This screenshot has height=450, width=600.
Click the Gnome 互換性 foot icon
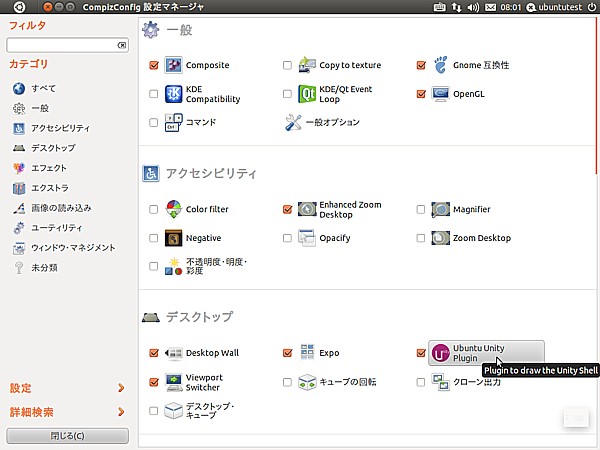440,65
